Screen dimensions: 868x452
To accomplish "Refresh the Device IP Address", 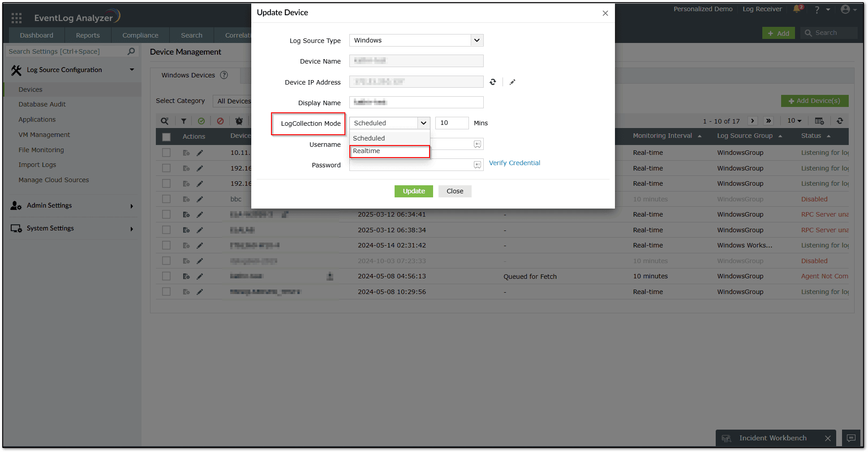I will (x=493, y=82).
